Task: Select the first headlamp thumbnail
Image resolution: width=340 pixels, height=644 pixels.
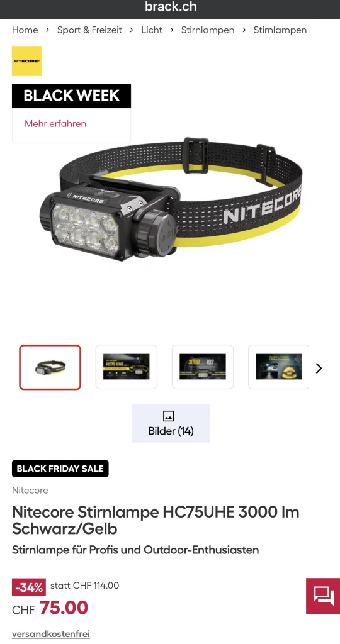Action: 50,367
